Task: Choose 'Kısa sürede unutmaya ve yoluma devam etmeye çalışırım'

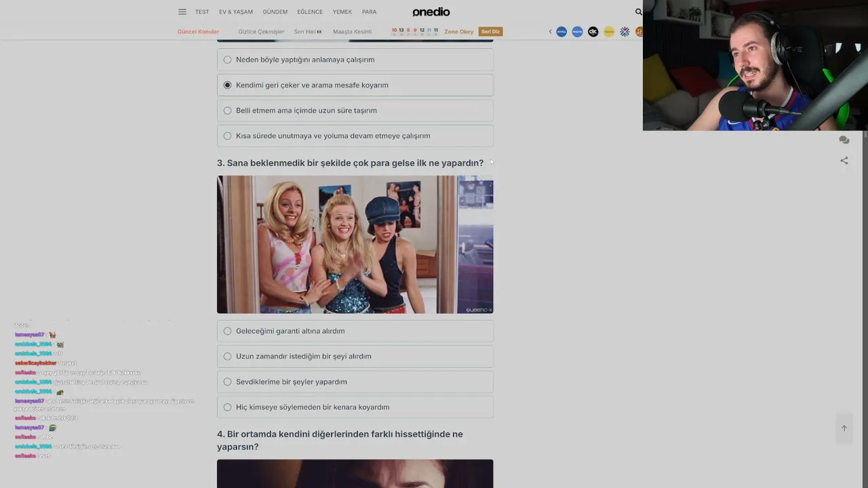Action: [355, 136]
